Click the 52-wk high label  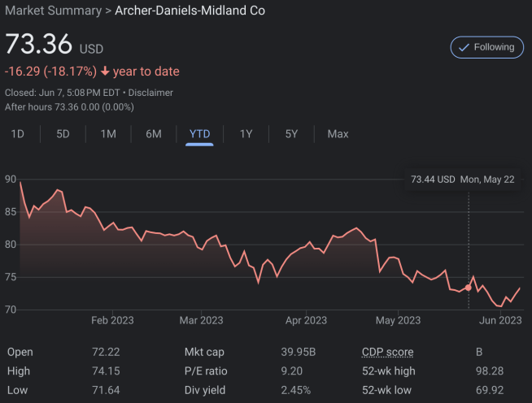point(389,371)
